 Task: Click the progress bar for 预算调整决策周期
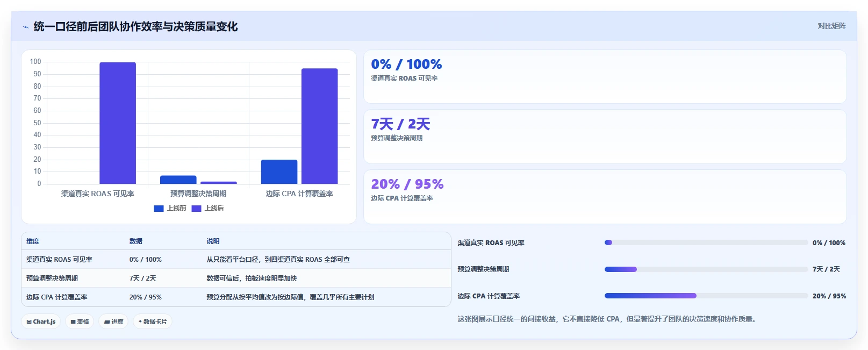click(x=706, y=269)
